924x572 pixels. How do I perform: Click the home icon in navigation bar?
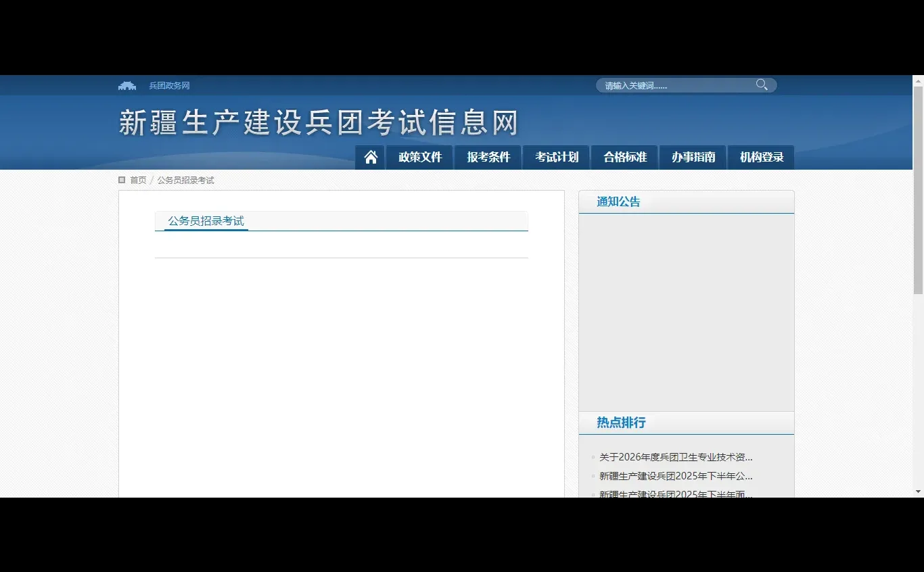click(x=370, y=157)
